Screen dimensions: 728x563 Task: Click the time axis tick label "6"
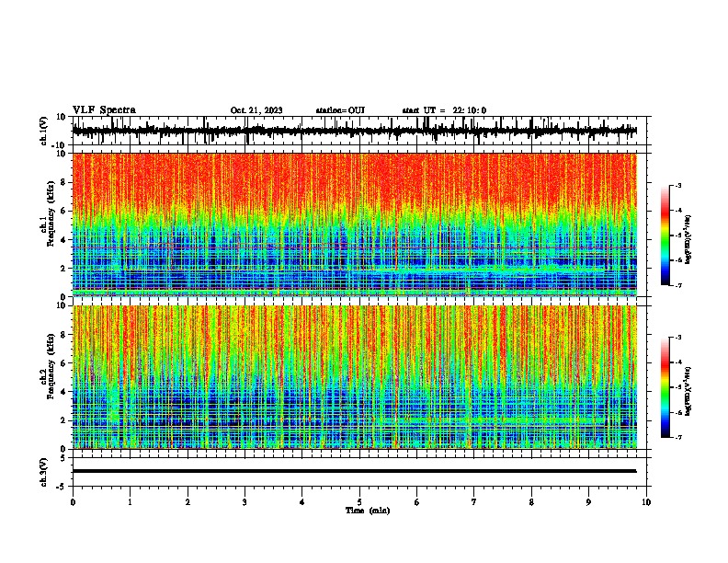[x=417, y=502]
